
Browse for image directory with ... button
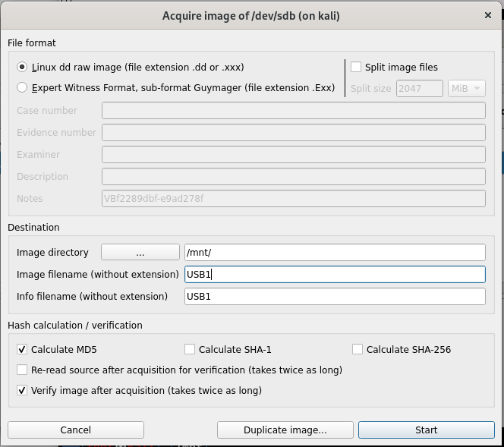tap(140, 252)
